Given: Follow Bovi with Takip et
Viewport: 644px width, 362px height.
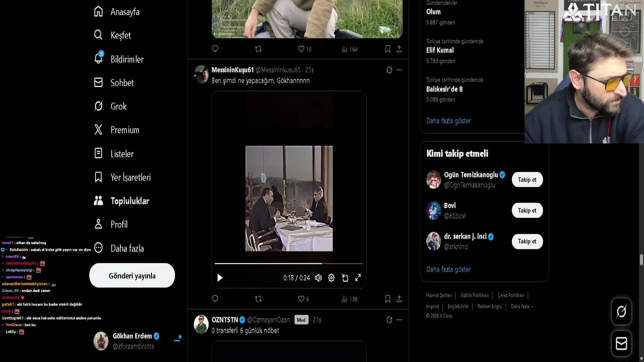Looking at the screenshot, I should (x=527, y=210).
